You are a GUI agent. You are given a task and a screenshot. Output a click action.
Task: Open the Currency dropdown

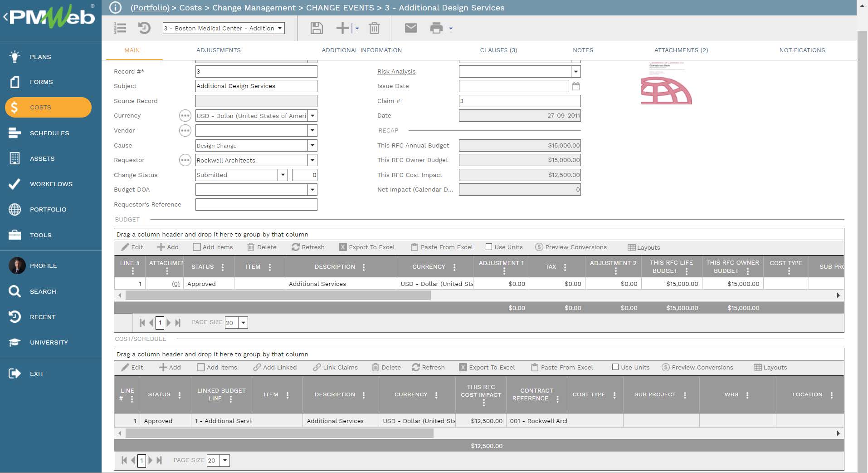tap(312, 116)
